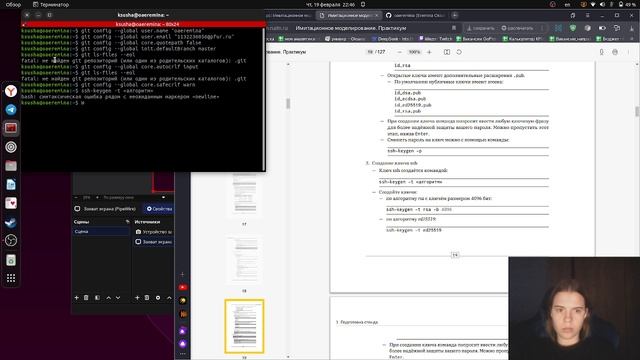The height and width of the screenshot is (360, 640).
Task: Add a new scene in OBS
Action: point(76,298)
